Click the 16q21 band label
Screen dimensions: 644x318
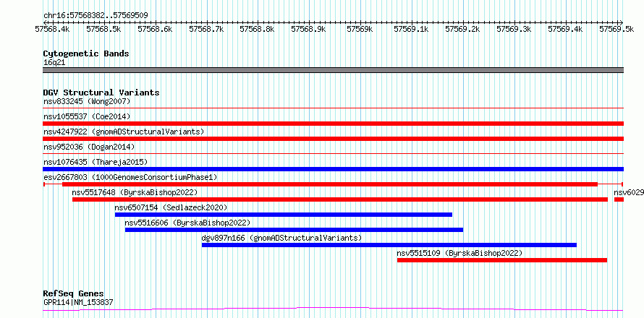click(54, 63)
